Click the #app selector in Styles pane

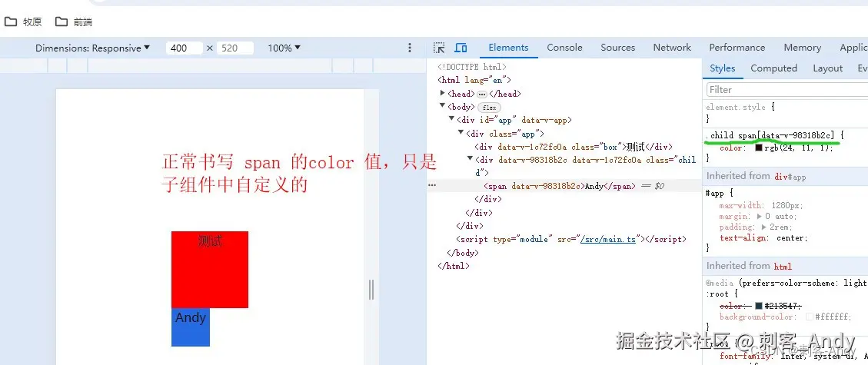[x=715, y=194]
